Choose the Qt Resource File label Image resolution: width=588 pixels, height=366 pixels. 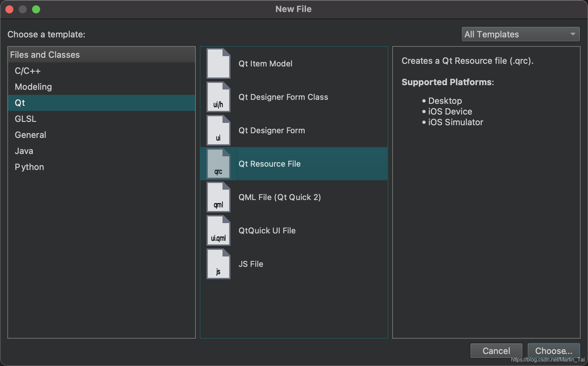[270, 164]
